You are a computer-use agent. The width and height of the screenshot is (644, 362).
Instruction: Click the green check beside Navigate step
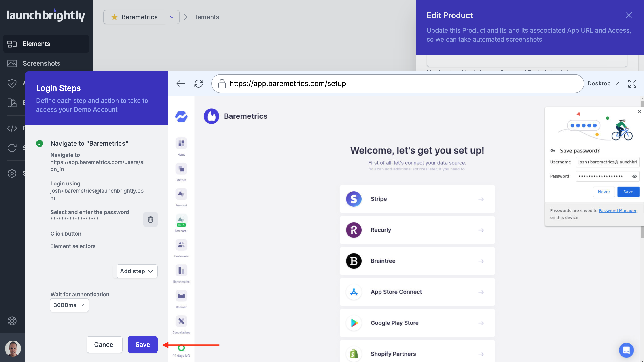pos(40,143)
